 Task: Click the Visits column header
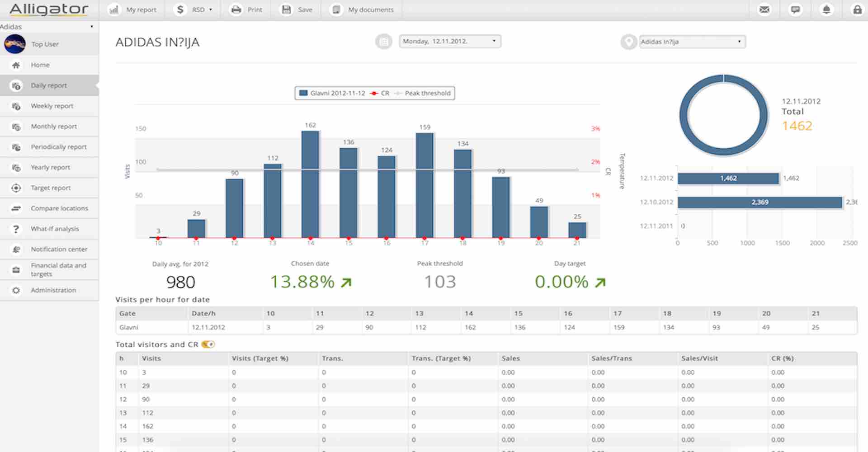click(183, 358)
